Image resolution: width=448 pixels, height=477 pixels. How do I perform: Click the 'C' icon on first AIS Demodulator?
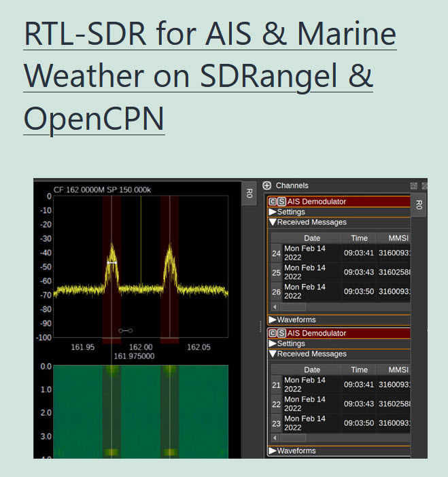273,202
